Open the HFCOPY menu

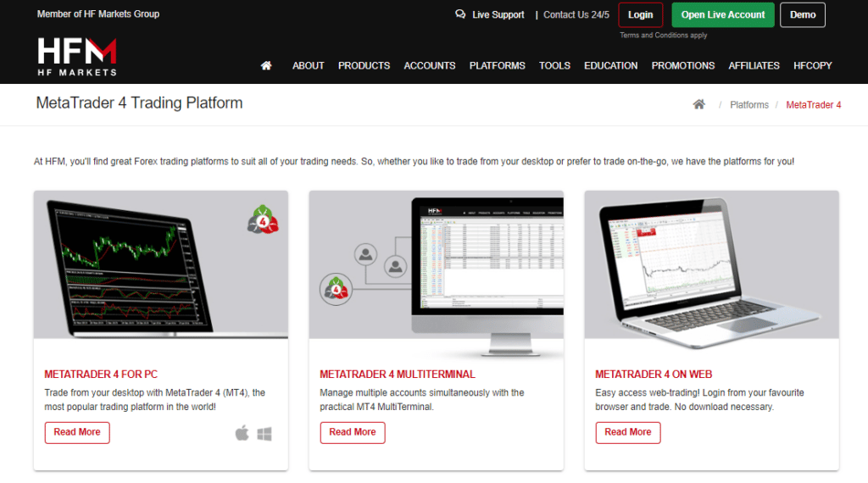pyautogui.click(x=813, y=66)
